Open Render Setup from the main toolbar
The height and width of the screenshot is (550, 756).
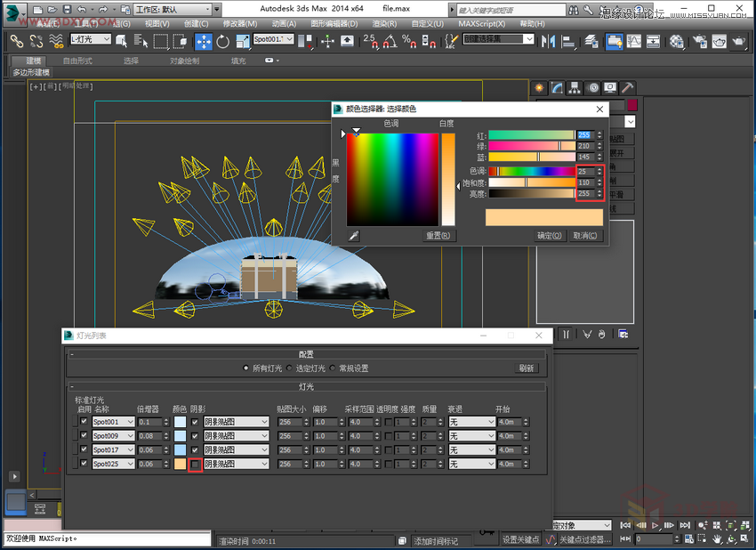pos(701,42)
